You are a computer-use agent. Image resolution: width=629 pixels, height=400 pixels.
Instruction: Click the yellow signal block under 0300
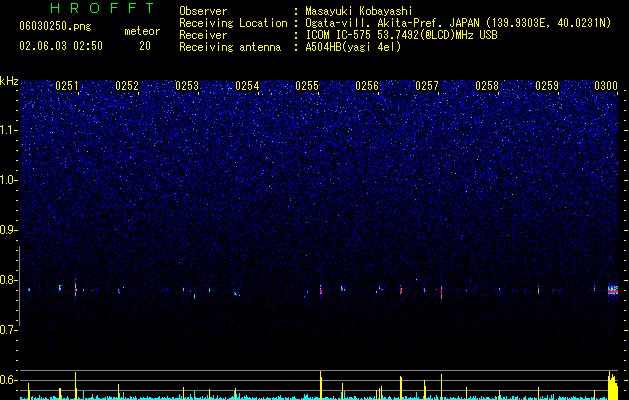click(x=613, y=385)
